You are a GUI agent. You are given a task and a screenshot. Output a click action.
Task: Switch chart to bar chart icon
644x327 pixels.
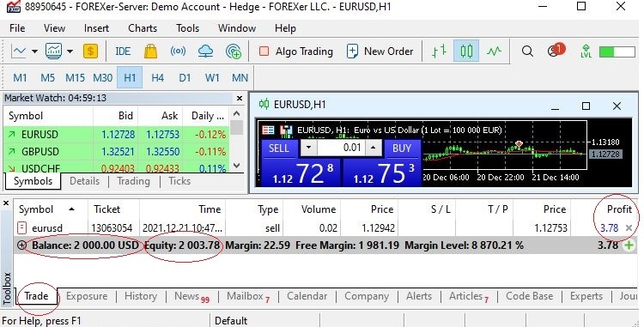coord(439,51)
